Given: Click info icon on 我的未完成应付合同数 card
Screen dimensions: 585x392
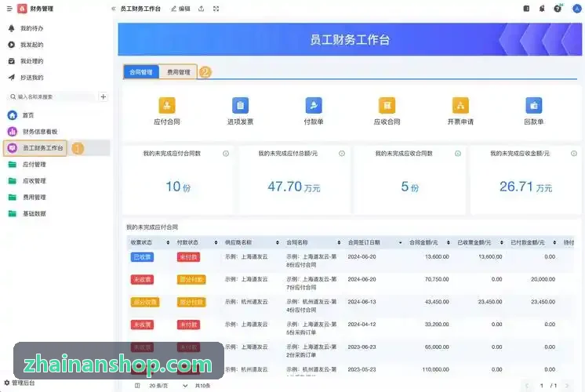Looking at the screenshot, I should (226, 154).
